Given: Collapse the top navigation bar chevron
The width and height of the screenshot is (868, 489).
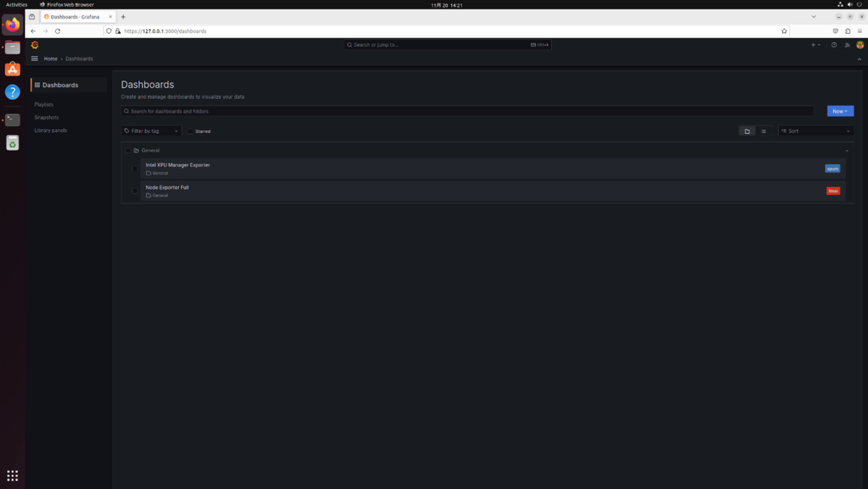Looking at the screenshot, I should click(859, 59).
